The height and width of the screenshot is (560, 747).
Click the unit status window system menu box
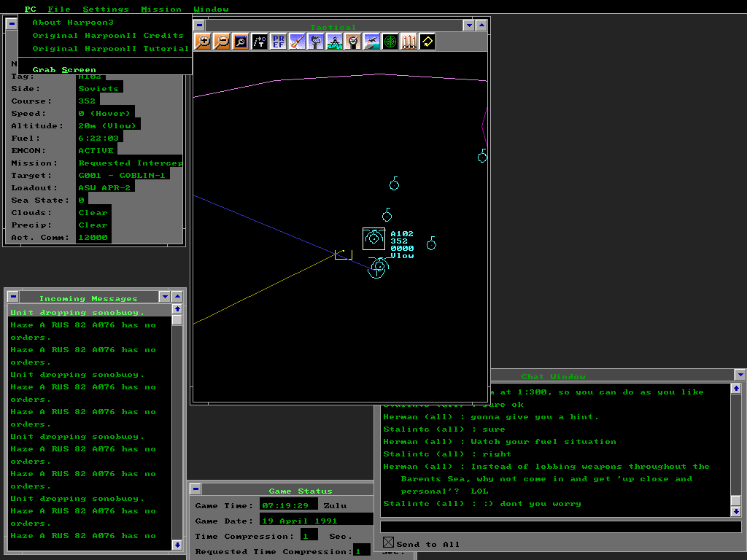click(12, 23)
